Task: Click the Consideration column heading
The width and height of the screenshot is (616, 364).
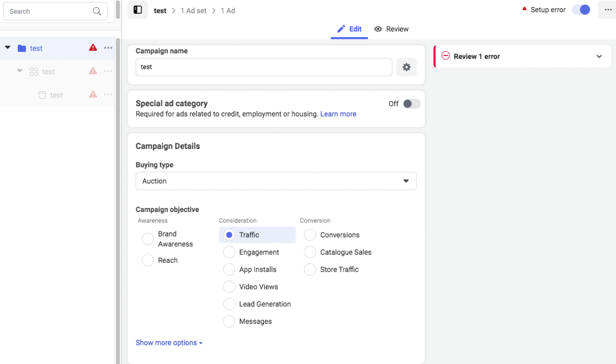Action: (238, 221)
